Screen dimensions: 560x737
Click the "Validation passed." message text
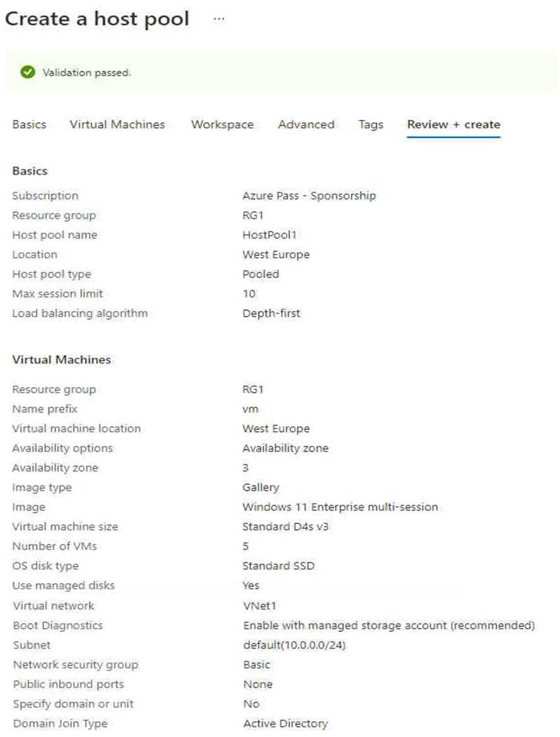(87, 73)
